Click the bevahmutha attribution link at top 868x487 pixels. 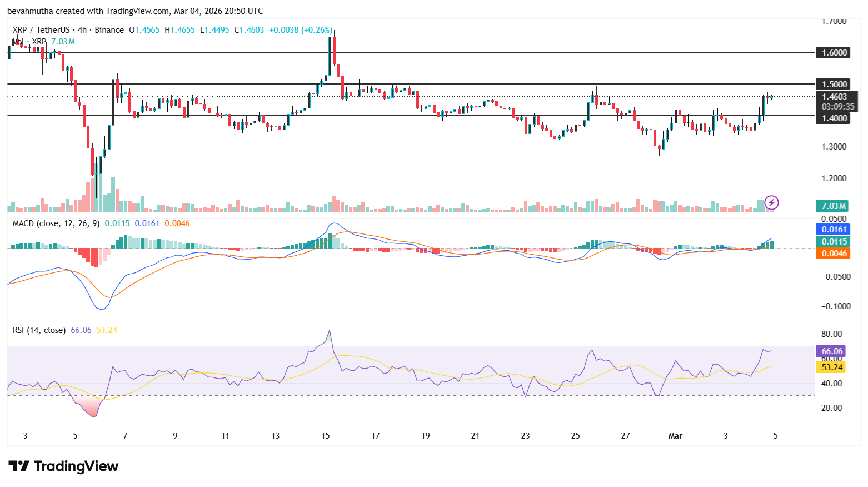pyautogui.click(x=30, y=11)
